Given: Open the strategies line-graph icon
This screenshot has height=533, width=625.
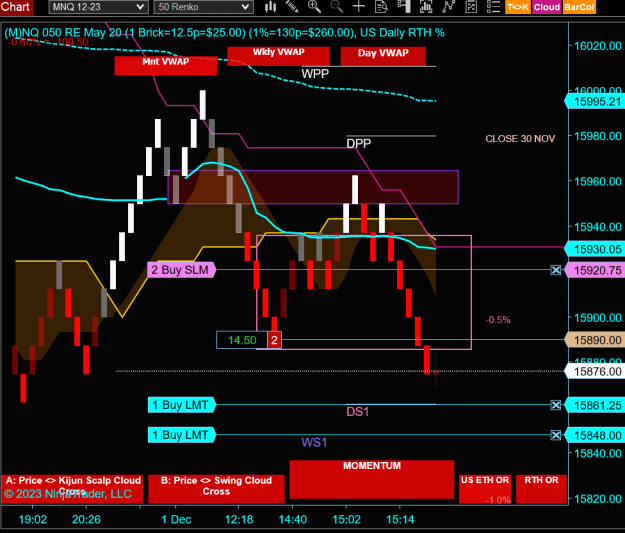Looking at the screenshot, I should [448, 6].
